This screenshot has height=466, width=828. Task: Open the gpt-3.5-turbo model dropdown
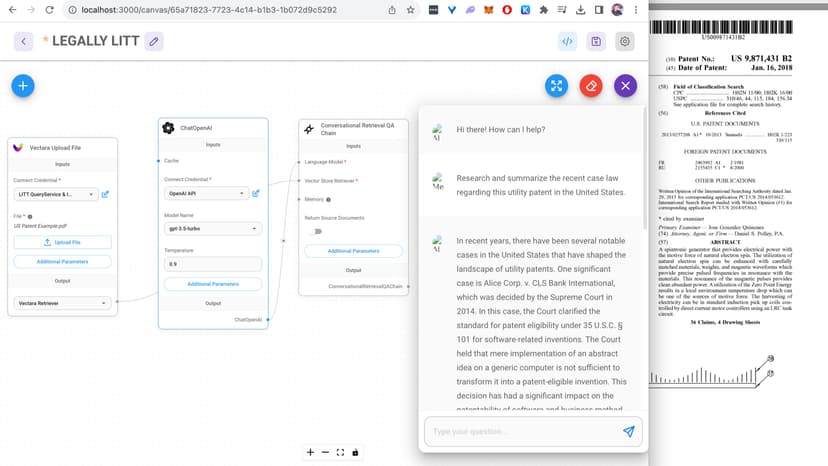[213, 229]
